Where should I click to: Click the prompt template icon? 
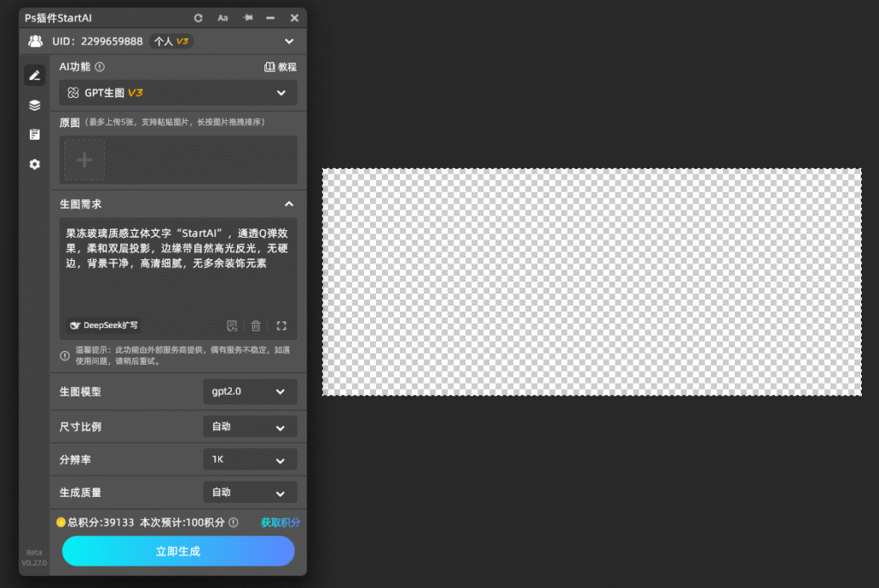[232, 325]
